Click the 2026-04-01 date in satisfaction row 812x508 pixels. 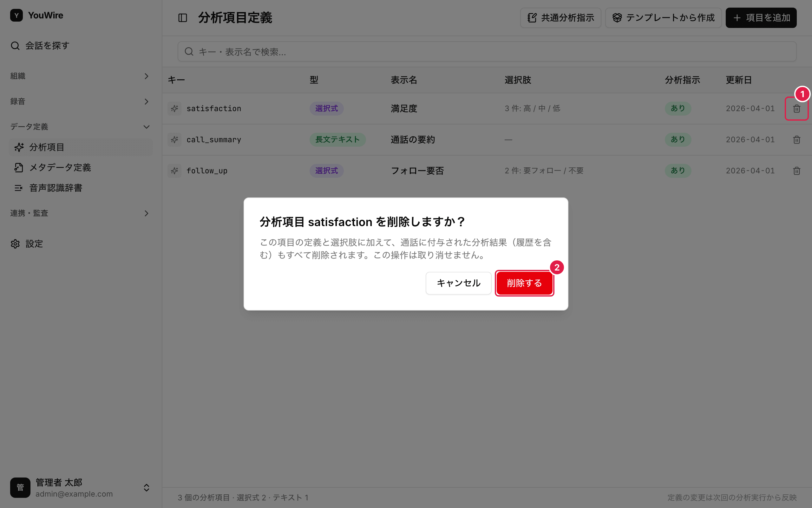click(x=750, y=109)
